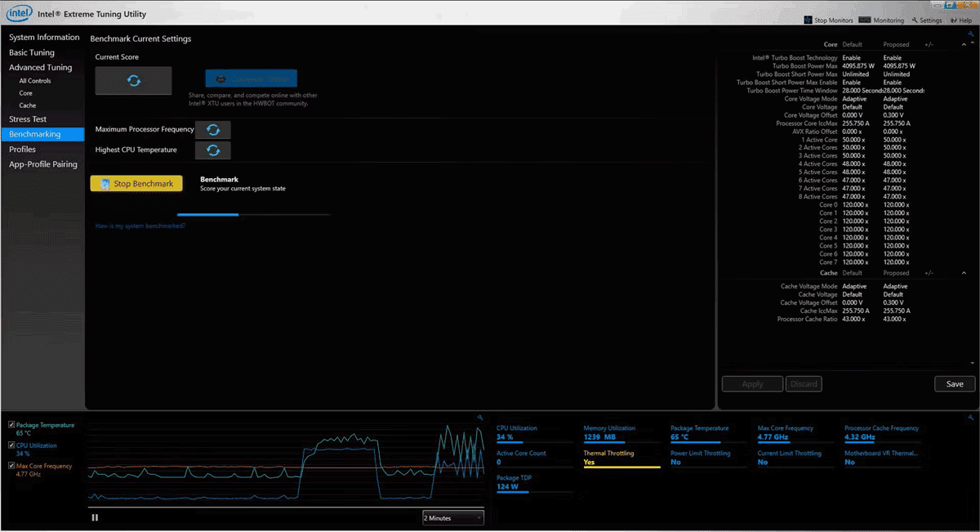Viewport: 980px width, 532px height.
Task: Open Settings with the wrench icon
Action: point(915,20)
